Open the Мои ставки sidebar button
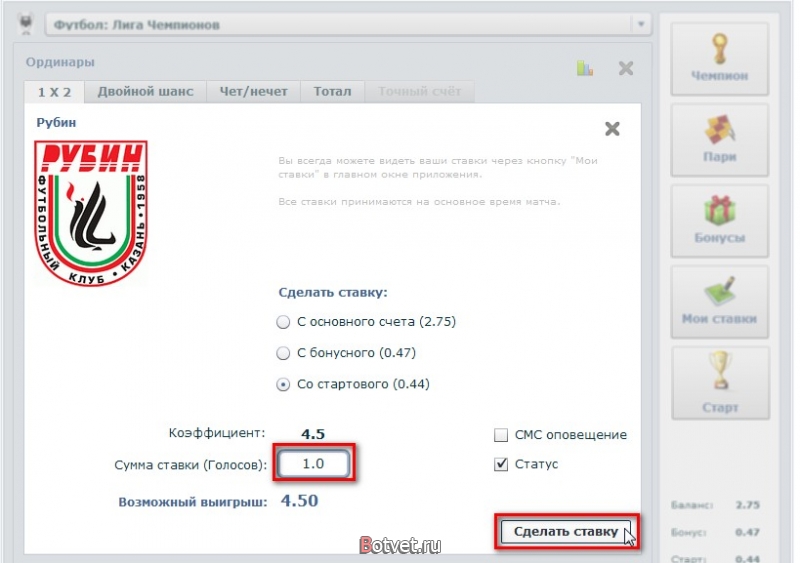The image size is (800, 563). click(x=719, y=302)
